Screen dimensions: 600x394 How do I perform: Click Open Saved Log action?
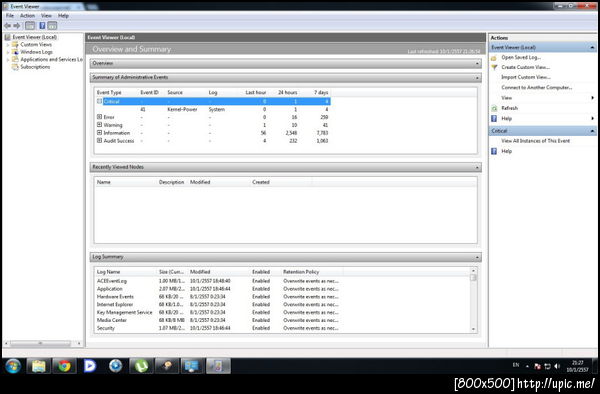click(521, 57)
